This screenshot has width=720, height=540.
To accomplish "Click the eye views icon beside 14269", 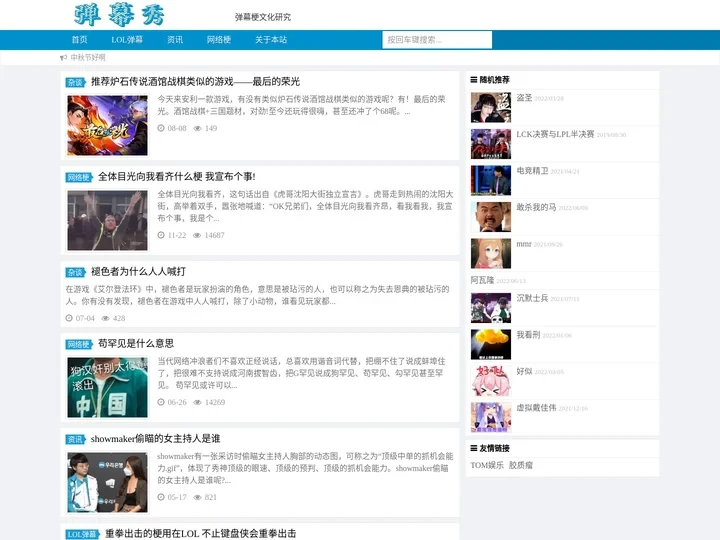I will point(197,402).
